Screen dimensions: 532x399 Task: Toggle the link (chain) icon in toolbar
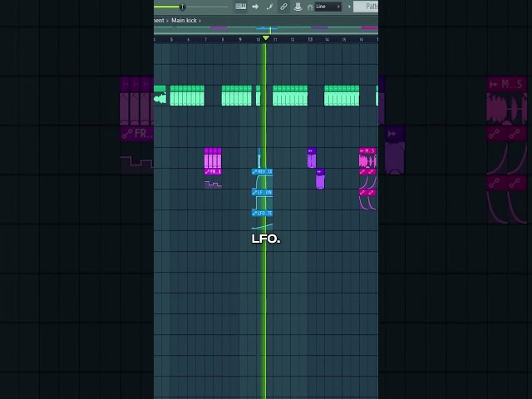[x=283, y=7]
